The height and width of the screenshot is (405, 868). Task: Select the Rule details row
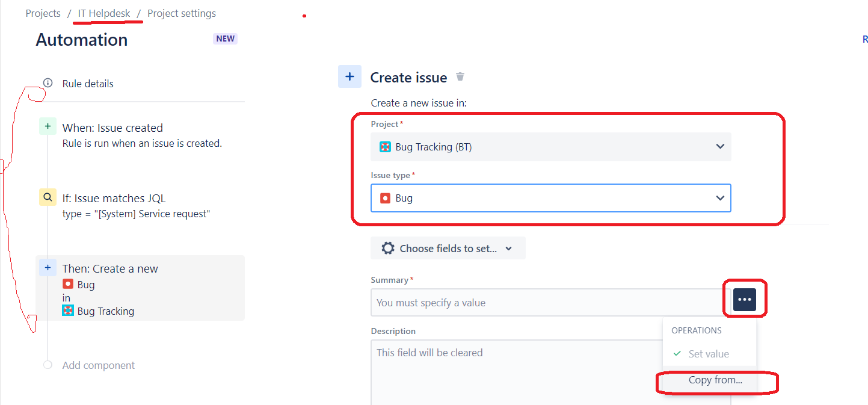[x=140, y=84]
